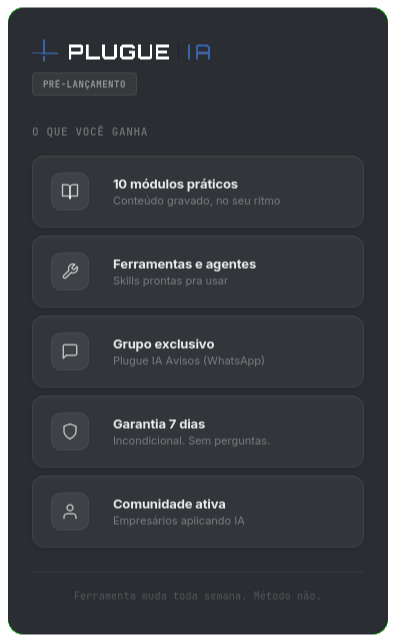This screenshot has width=396, height=643.
Task: Click Incondicional. Sem perguntas. text
Action: (x=191, y=440)
